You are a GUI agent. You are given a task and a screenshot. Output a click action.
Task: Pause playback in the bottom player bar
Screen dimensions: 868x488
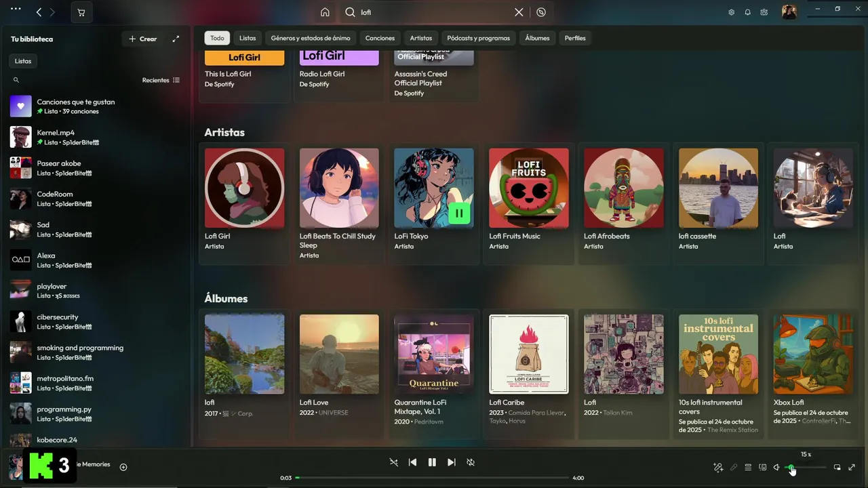click(x=432, y=462)
